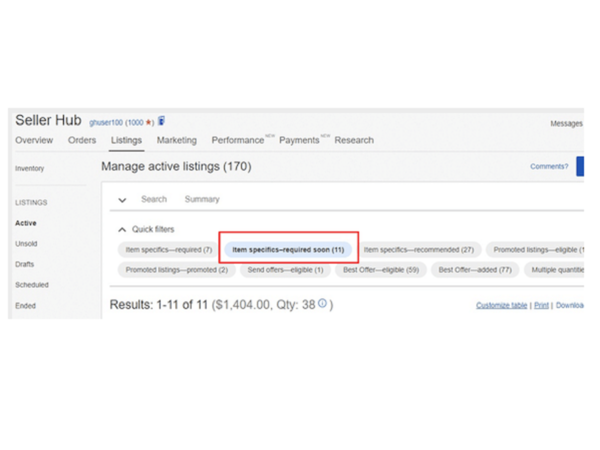Open the Performance tab

pos(238,140)
